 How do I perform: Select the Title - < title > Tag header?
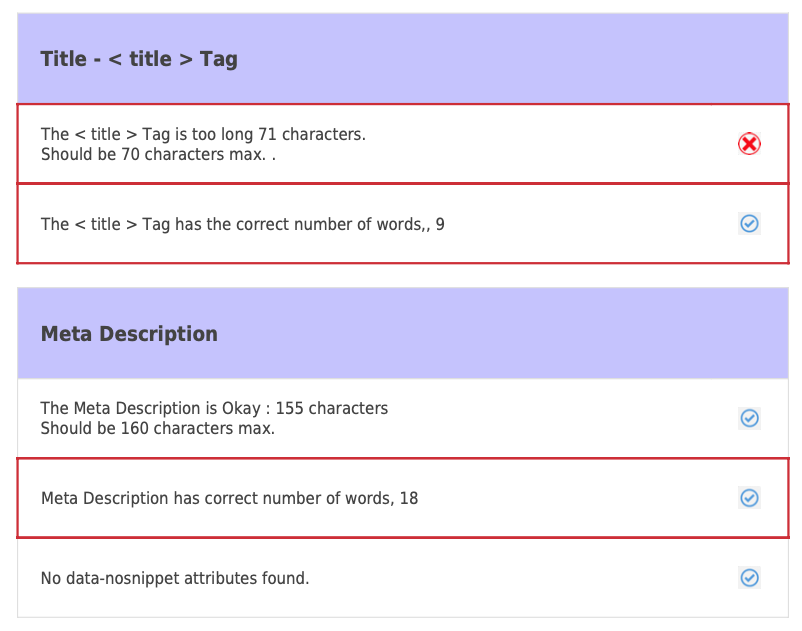(403, 59)
